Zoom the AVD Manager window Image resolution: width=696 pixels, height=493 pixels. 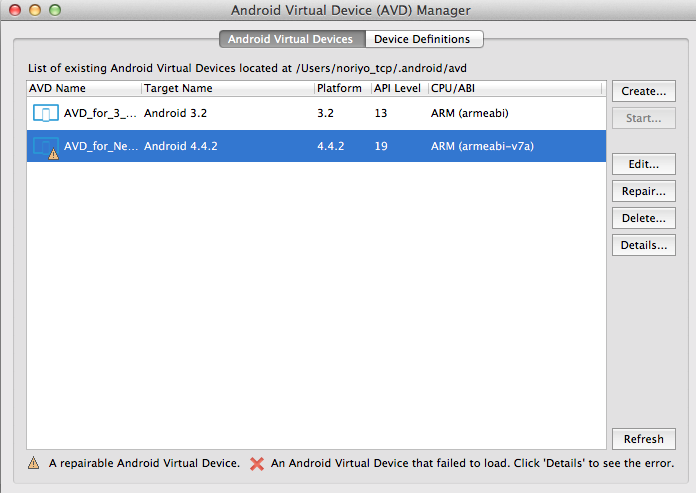pos(55,10)
